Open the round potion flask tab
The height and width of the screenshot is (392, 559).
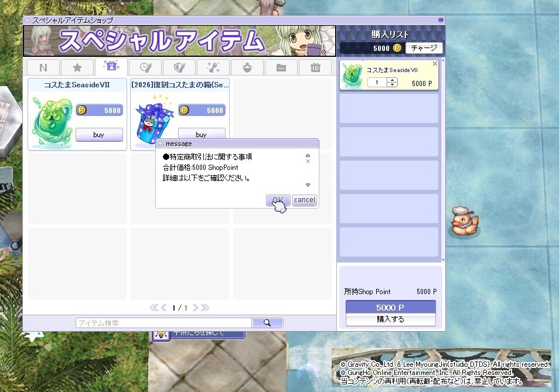[x=247, y=67]
